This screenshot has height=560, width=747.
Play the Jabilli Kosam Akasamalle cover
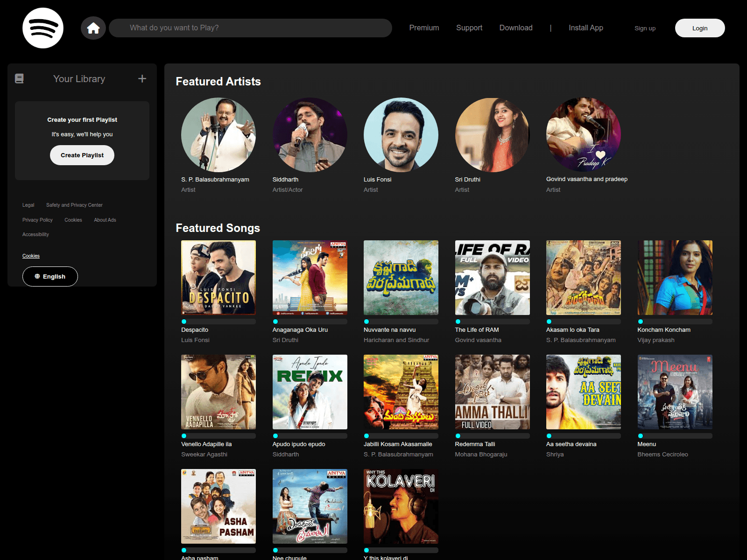(401, 392)
